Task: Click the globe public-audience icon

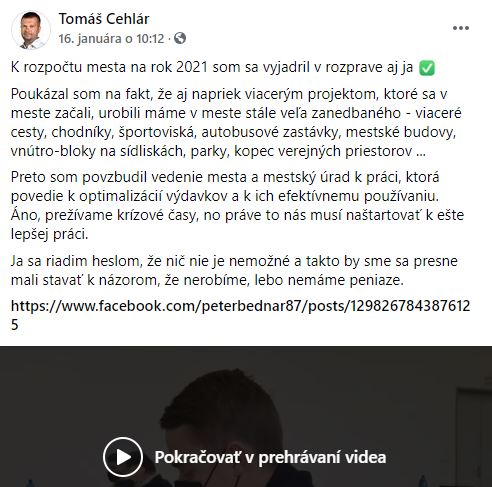Action: [x=180, y=38]
